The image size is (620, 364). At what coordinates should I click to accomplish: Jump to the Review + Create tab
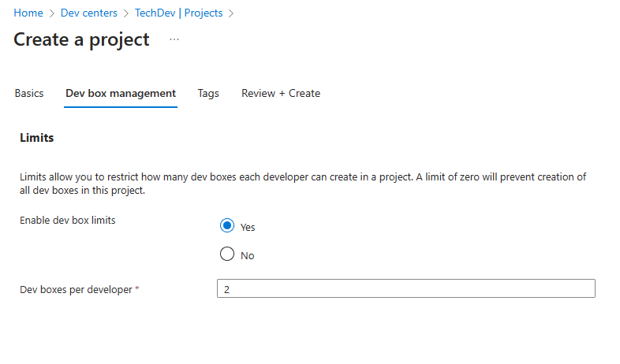(281, 93)
